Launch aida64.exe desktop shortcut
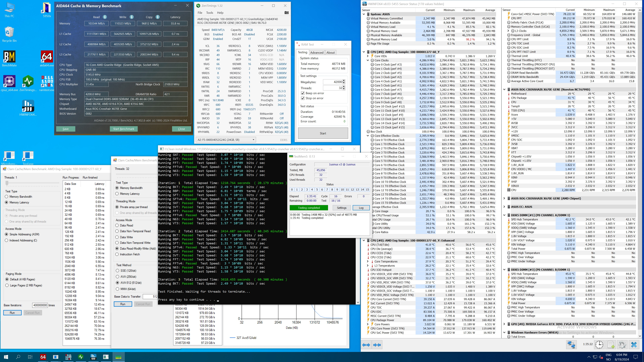This screenshot has width=644, height=362. tap(47, 59)
